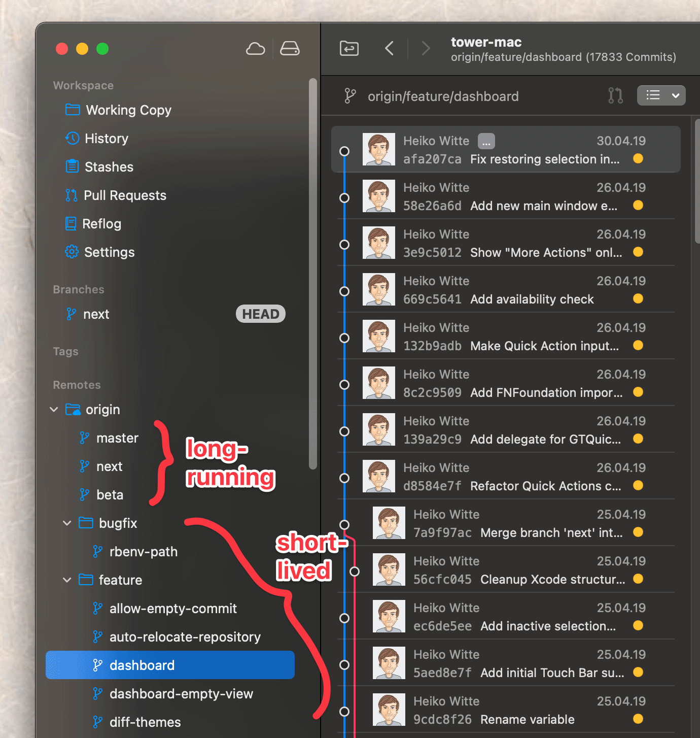Select commit 139a29c9 Add delegate for GTQuic

(506, 429)
